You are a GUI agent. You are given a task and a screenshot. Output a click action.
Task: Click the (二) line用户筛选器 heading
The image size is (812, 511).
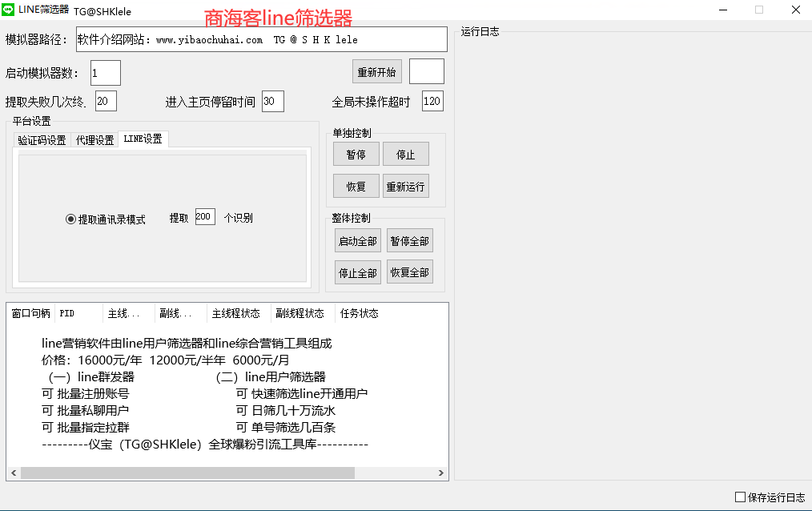tap(271, 377)
